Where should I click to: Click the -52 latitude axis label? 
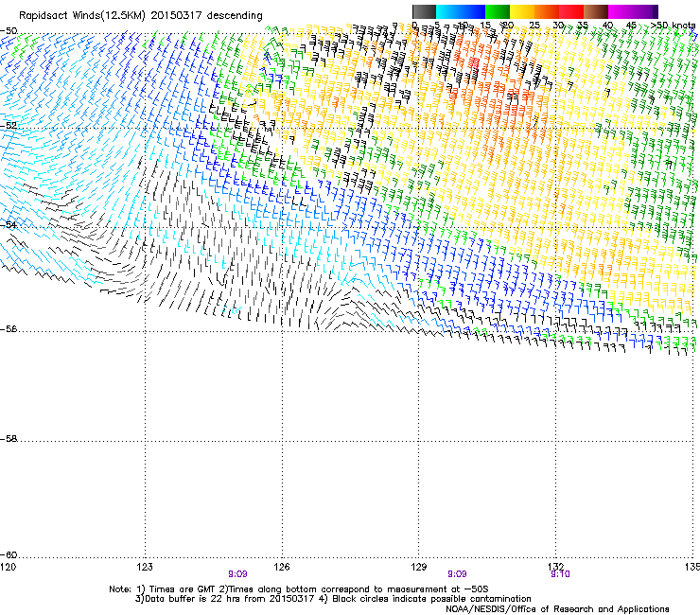coord(9,126)
